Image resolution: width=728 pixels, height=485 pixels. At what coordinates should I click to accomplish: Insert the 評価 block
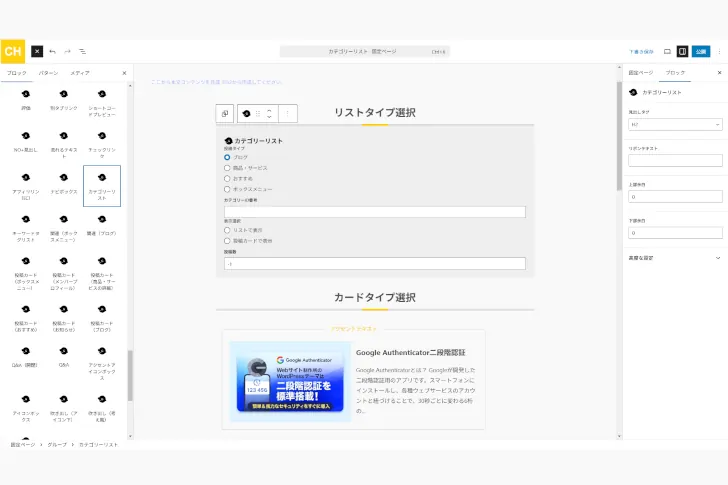[26, 100]
